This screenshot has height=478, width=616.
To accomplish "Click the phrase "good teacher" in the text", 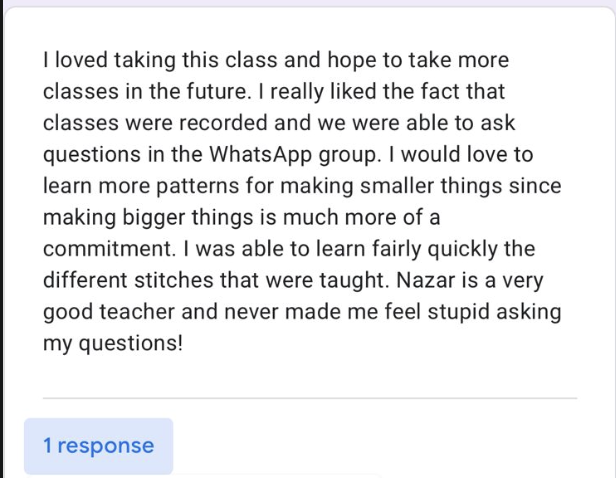I will click(109, 312).
